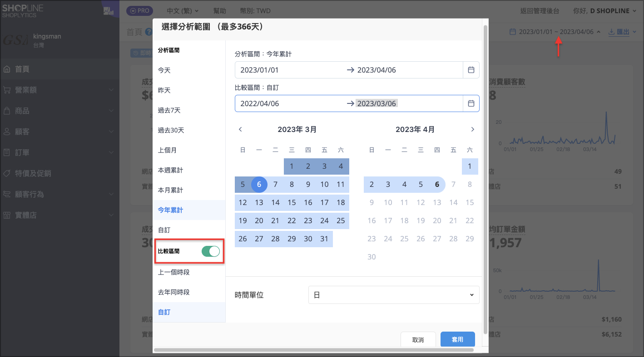
Task: Open the 時間單位 dropdown
Action: tap(393, 295)
